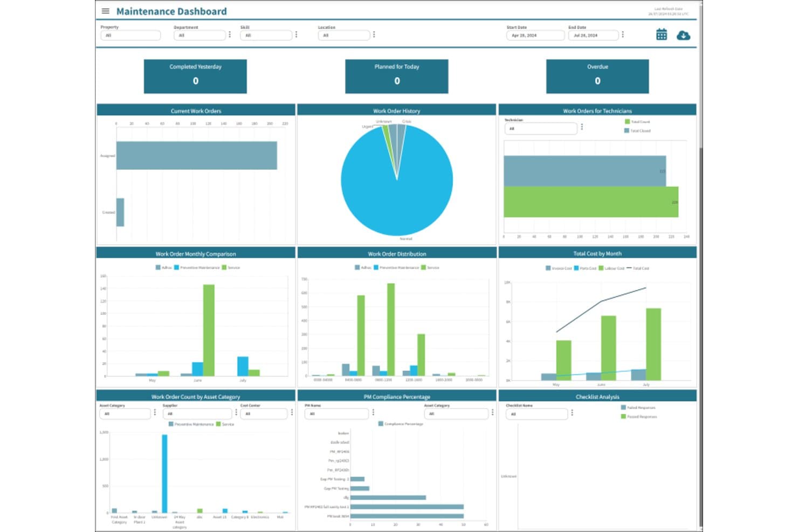Viewport: 798px width, 532px height.
Task: Click the Overdue card
Action: [x=597, y=76]
